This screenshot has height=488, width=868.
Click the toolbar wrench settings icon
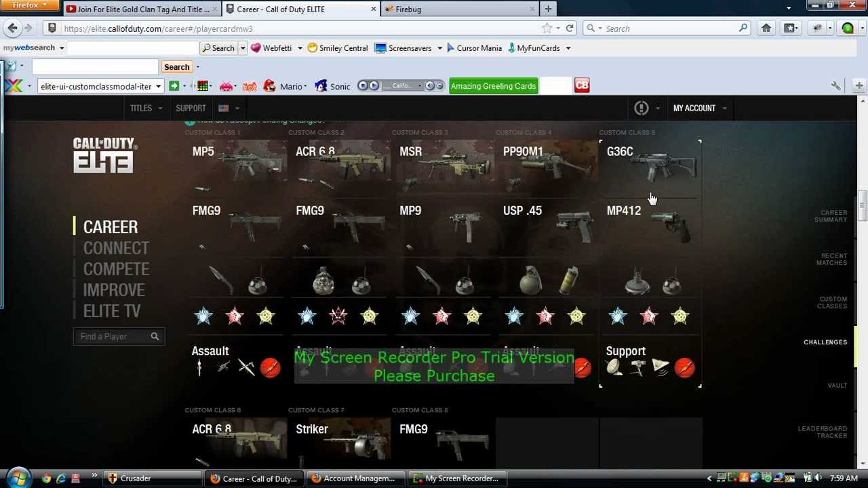[x=835, y=85]
